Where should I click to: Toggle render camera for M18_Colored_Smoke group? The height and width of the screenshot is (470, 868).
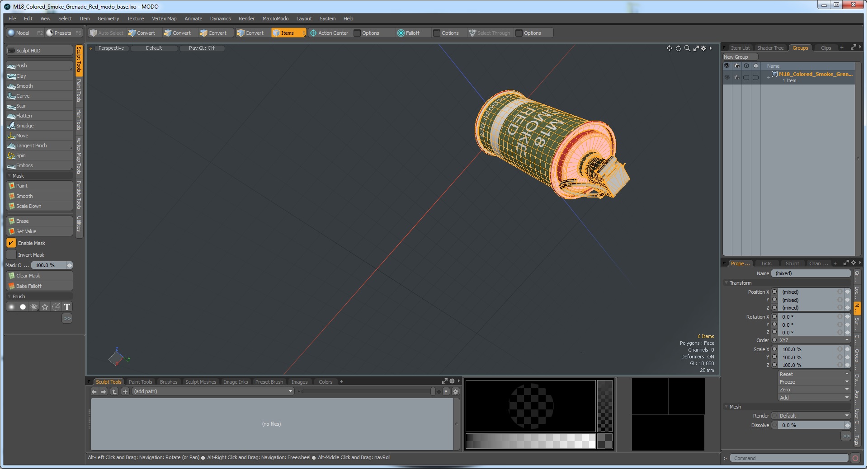click(737, 77)
